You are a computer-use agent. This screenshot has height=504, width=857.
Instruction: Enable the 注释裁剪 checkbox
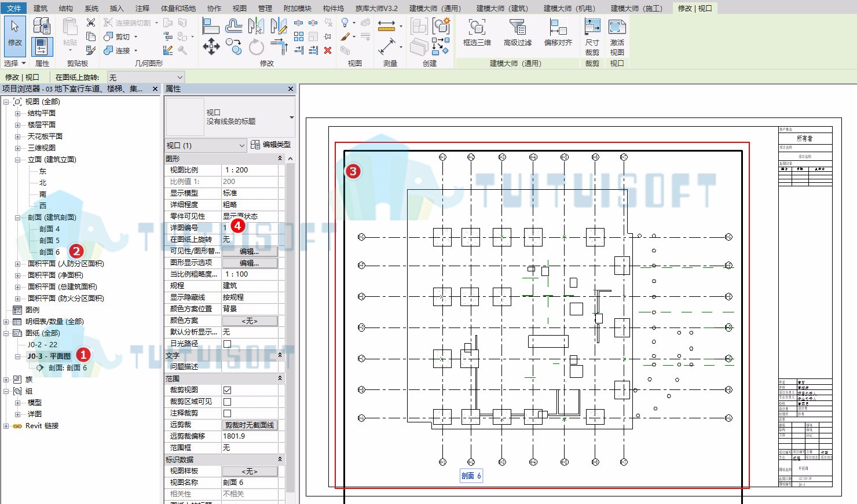(x=228, y=413)
